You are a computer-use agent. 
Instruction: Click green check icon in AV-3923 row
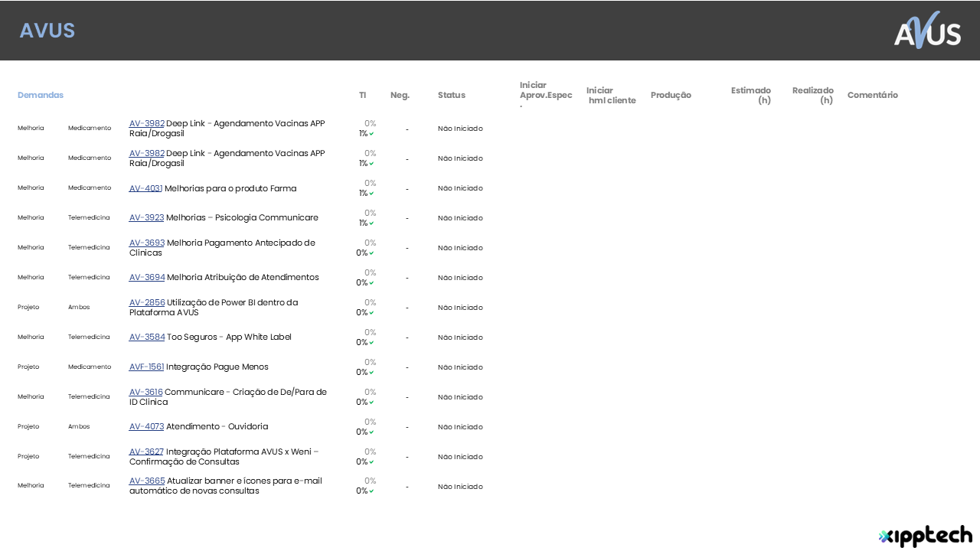[x=371, y=223]
